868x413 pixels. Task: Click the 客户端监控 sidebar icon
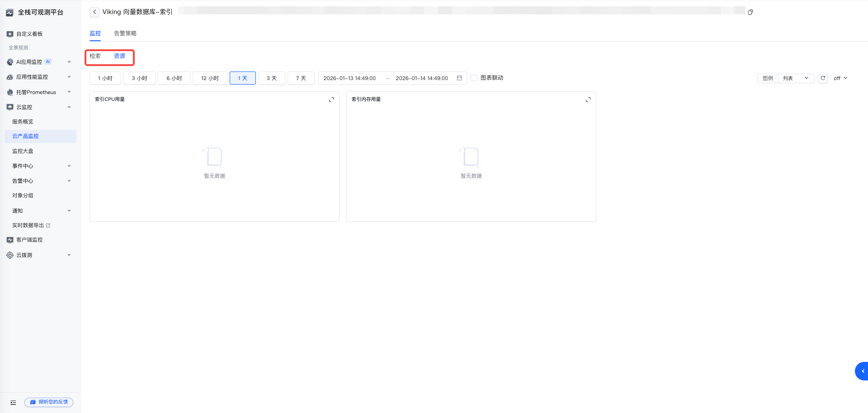[x=10, y=240]
